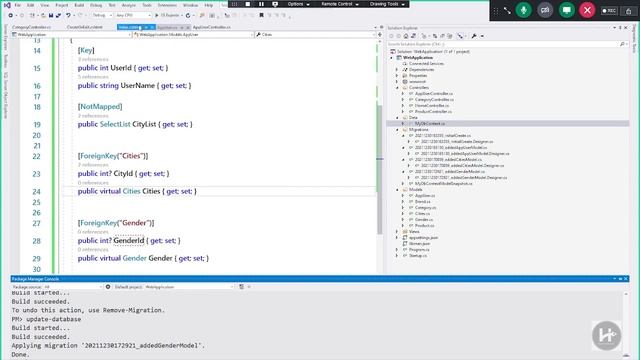The width and height of the screenshot is (640, 360).
Task: Open appsettings.json in Solution Explorer
Action: pyautogui.click(x=423, y=238)
